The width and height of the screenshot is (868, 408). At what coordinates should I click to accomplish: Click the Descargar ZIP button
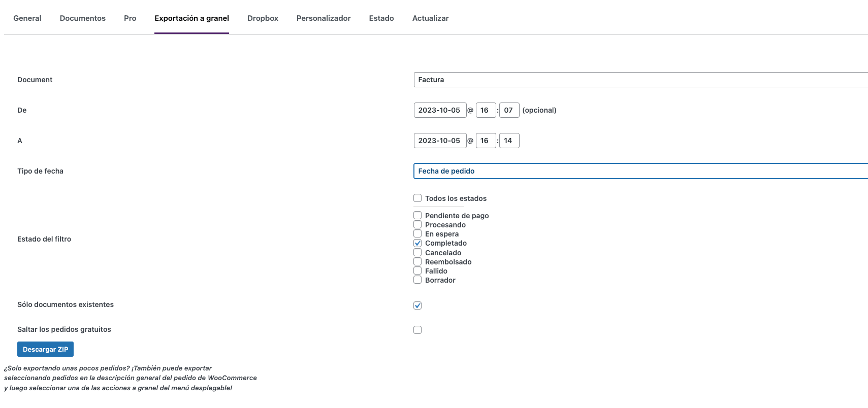pyautogui.click(x=45, y=349)
